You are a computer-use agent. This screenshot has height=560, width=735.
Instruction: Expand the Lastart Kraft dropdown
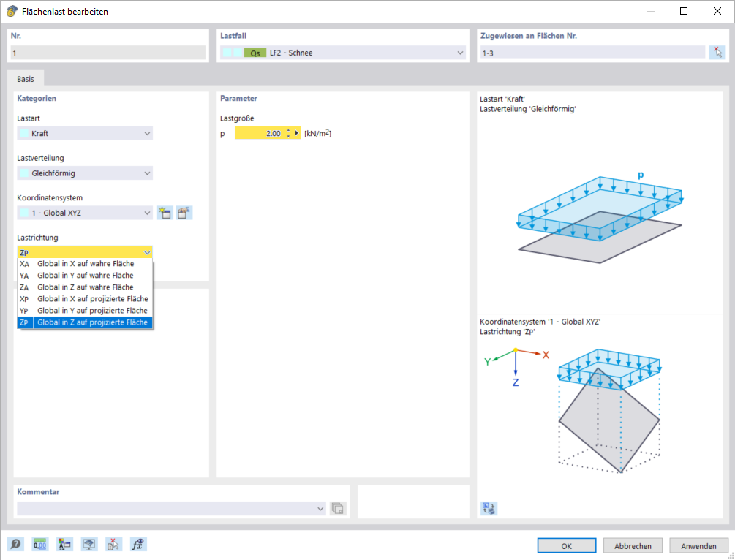pos(85,133)
